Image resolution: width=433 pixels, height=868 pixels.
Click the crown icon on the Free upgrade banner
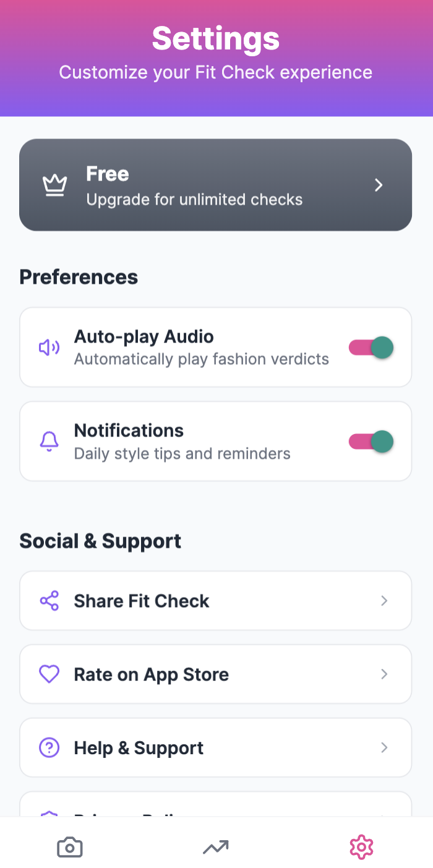coord(54,184)
